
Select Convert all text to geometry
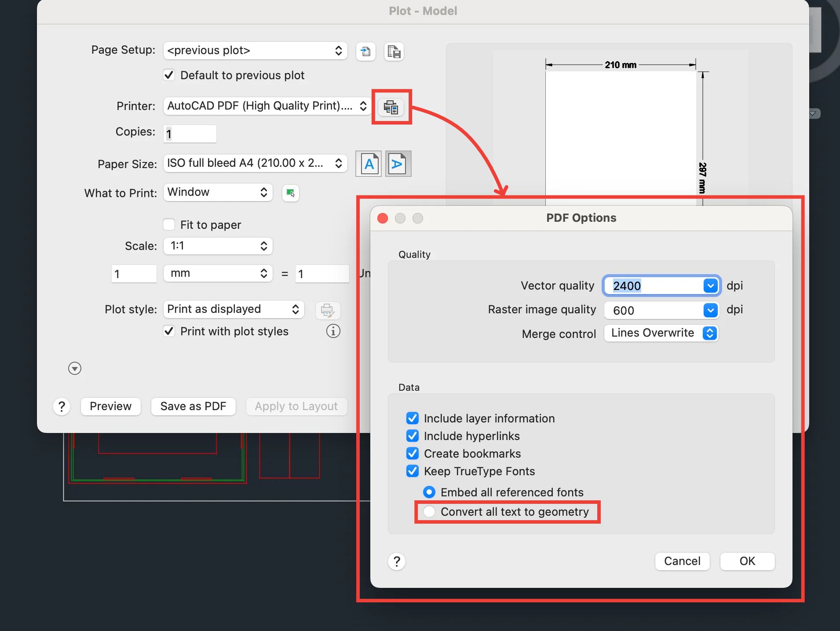429,511
